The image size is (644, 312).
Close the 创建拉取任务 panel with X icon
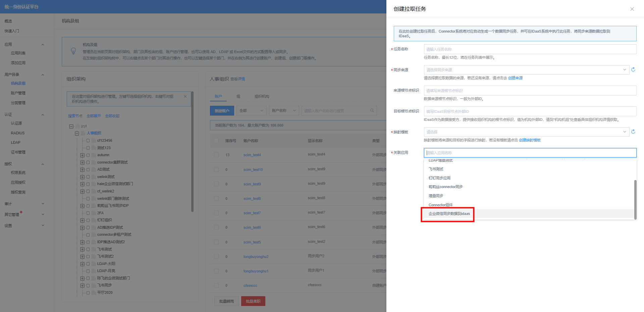(x=632, y=9)
